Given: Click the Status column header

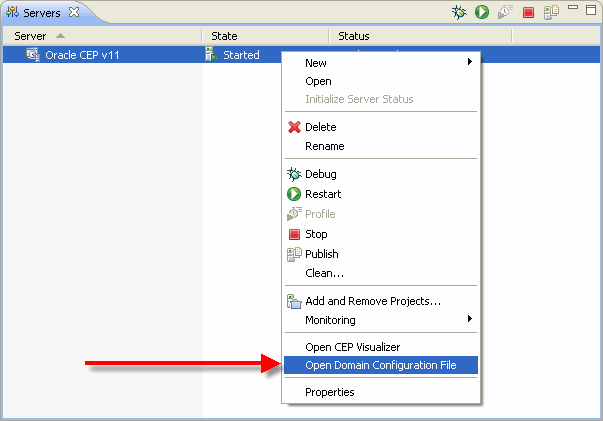Looking at the screenshot, I should pos(421,36).
